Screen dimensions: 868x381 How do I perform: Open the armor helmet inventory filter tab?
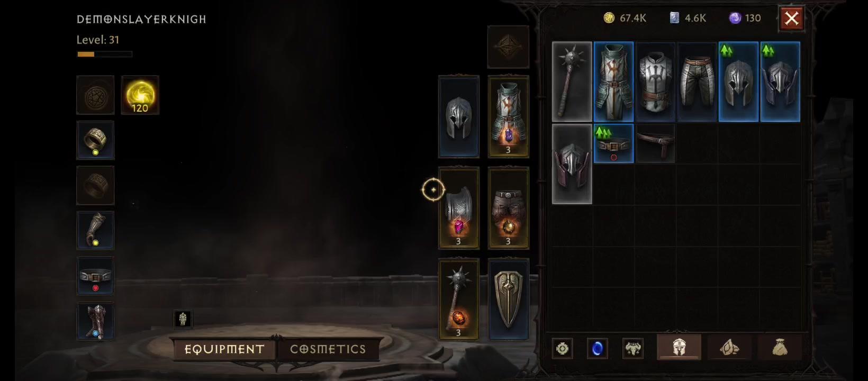(x=679, y=347)
